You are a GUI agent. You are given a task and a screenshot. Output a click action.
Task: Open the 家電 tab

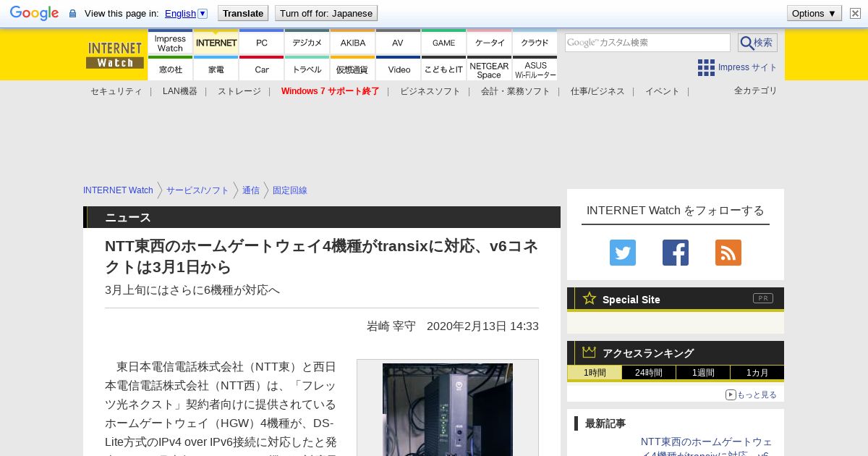216,69
